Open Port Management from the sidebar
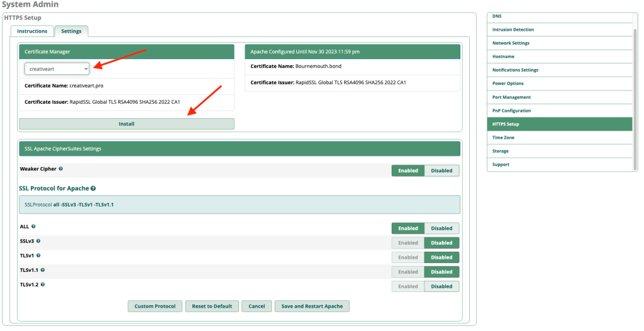This screenshot has height=331, width=644. point(511,97)
